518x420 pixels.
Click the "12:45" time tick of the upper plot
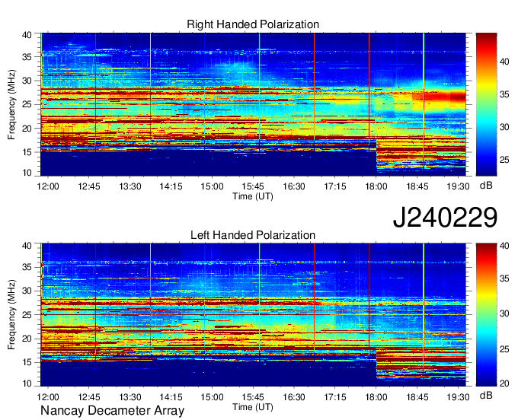[89, 186]
